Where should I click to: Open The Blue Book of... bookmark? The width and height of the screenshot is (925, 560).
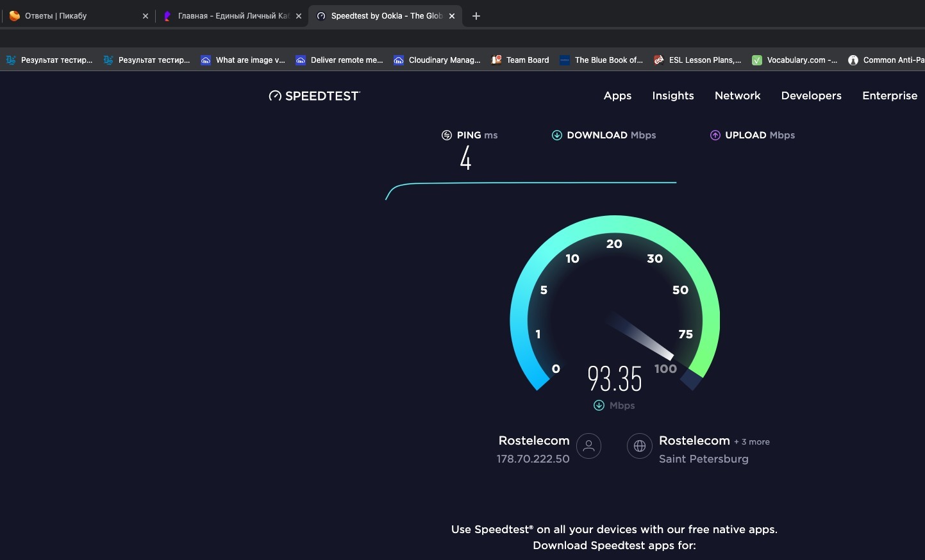coord(601,60)
